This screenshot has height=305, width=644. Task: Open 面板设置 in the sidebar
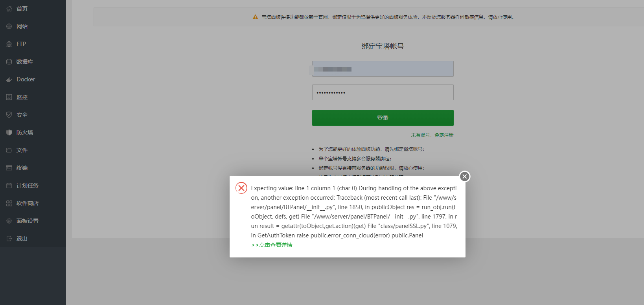(33, 221)
